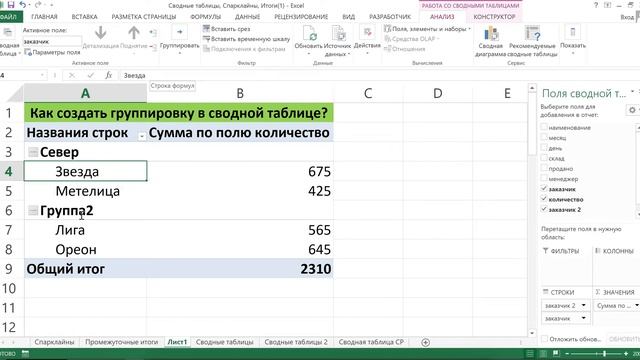Click the Redo arrow icon
The width and height of the screenshot is (640, 360).
click(x=38, y=5)
